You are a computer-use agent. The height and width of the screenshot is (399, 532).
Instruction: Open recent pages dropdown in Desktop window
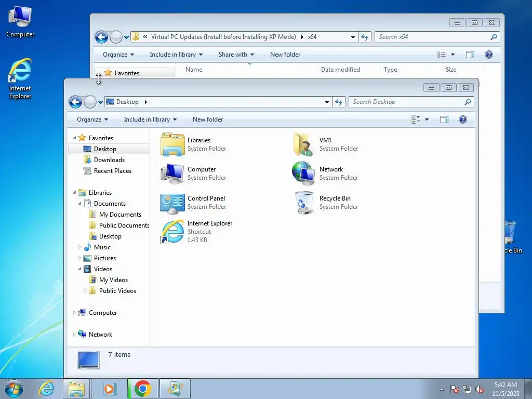point(100,102)
